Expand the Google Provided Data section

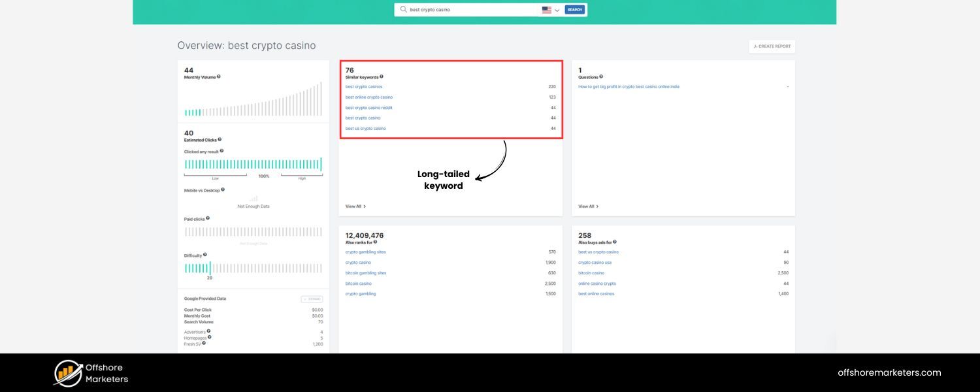(x=313, y=299)
